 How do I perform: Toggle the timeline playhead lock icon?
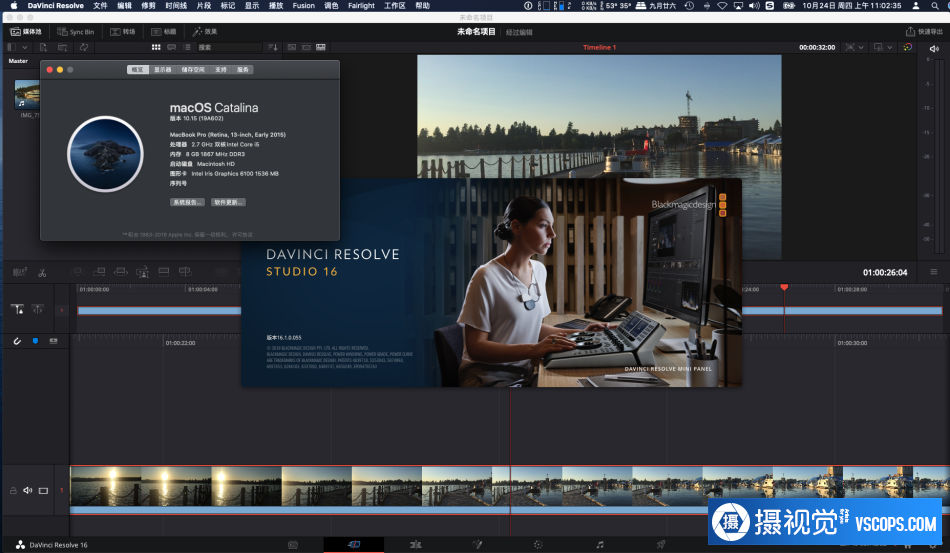(18, 310)
